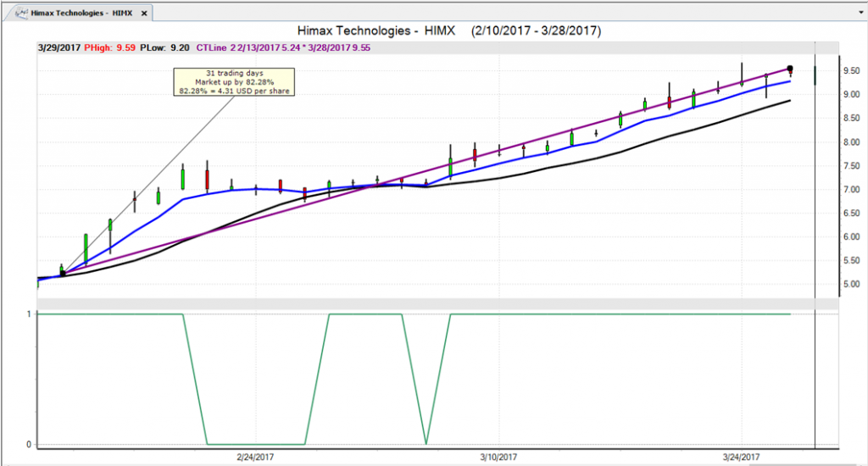Click the 2/24/2017 date axis label

point(255,458)
